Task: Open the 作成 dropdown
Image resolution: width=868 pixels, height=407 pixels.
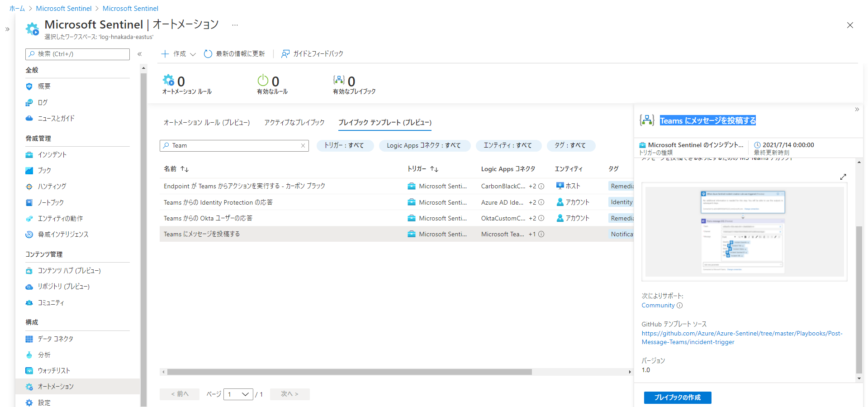Action: pos(179,54)
